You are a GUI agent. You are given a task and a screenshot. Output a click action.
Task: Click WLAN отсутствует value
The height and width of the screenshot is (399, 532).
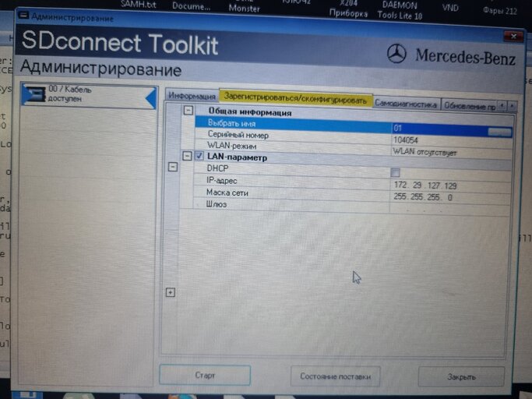click(x=424, y=152)
